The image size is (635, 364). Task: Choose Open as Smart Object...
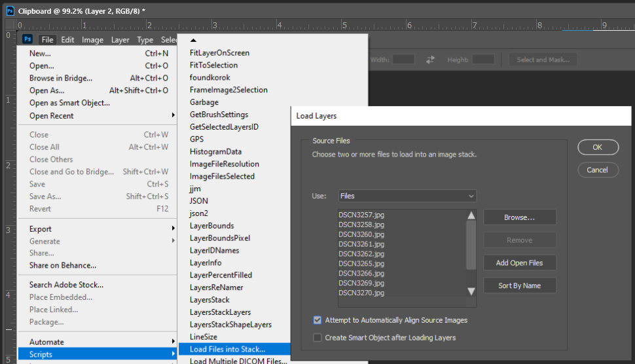coord(98,103)
